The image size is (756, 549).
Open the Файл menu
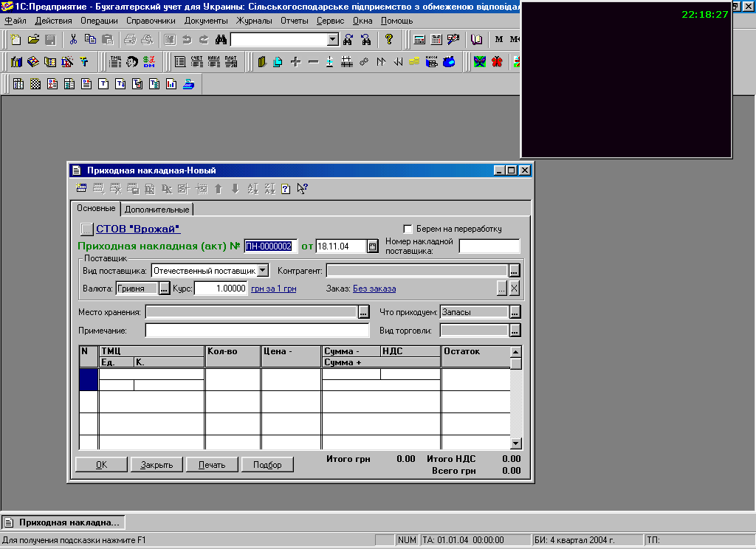(16, 21)
